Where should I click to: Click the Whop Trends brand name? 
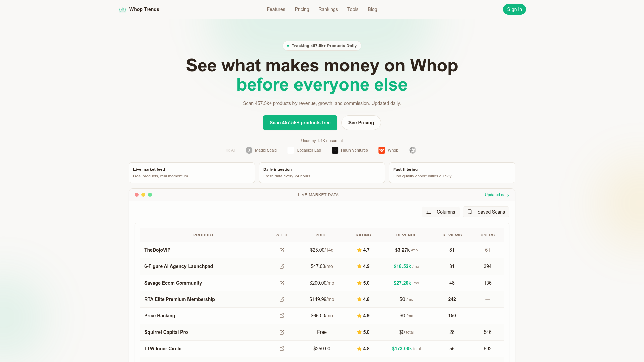pos(144,9)
